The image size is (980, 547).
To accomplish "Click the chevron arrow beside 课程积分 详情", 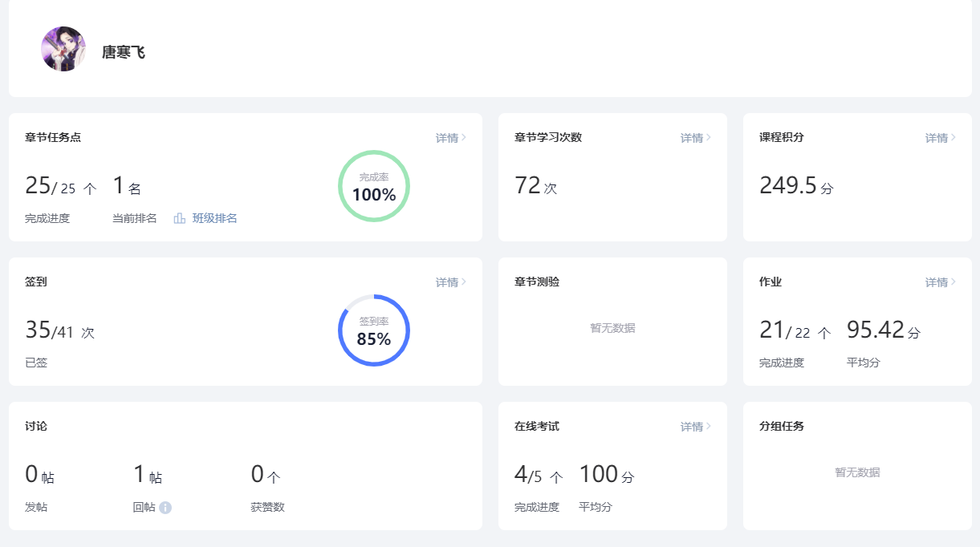I will point(954,138).
